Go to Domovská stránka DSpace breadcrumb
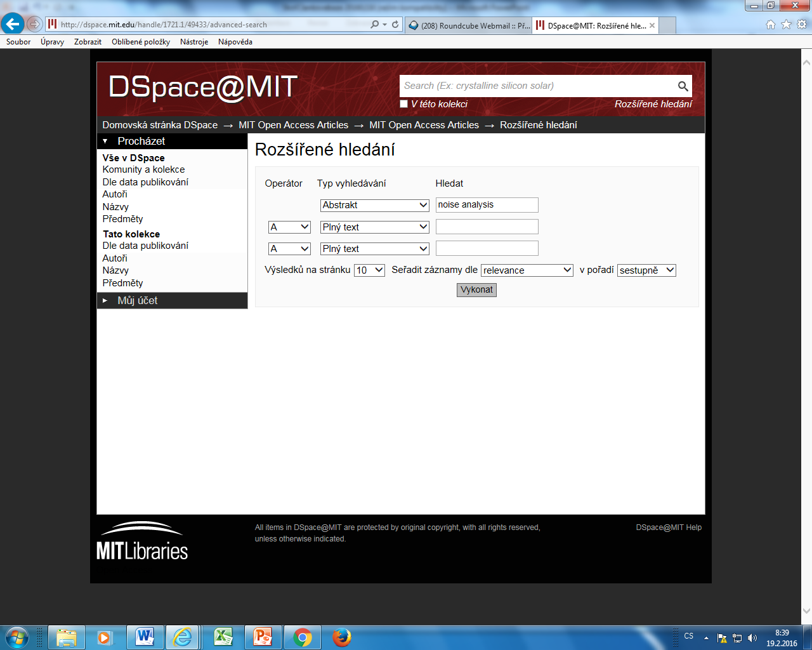This screenshot has width=812, height=650. point(160,125)
